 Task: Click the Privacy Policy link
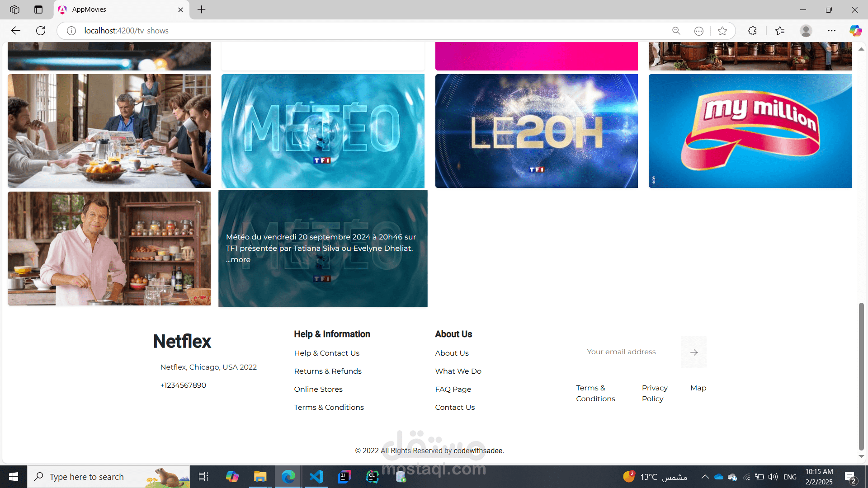point(654,393)
